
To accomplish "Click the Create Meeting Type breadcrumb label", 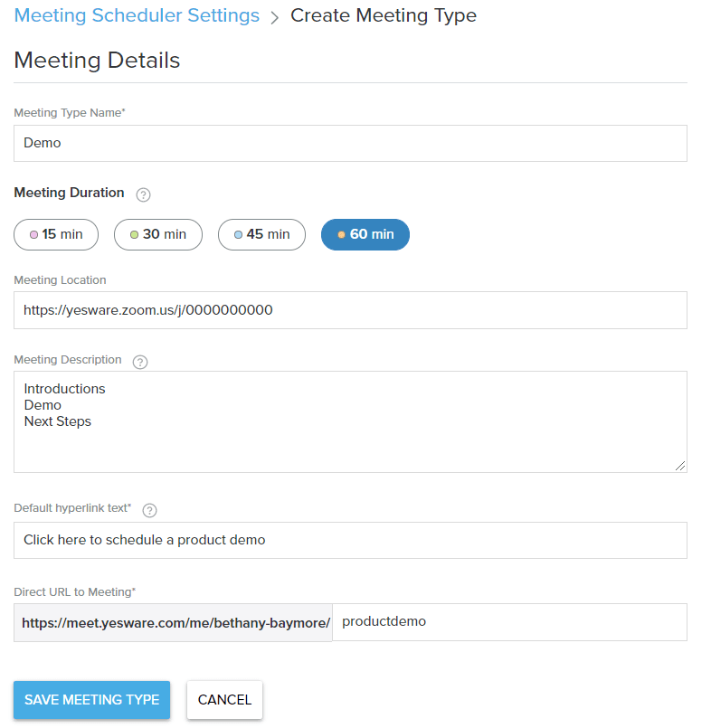I will 384,15.
